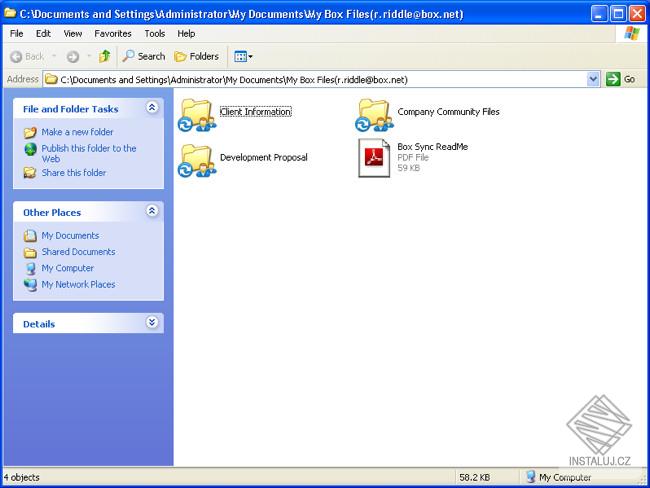
Task: Click the Other Places heading
Action: coord(52,212)
